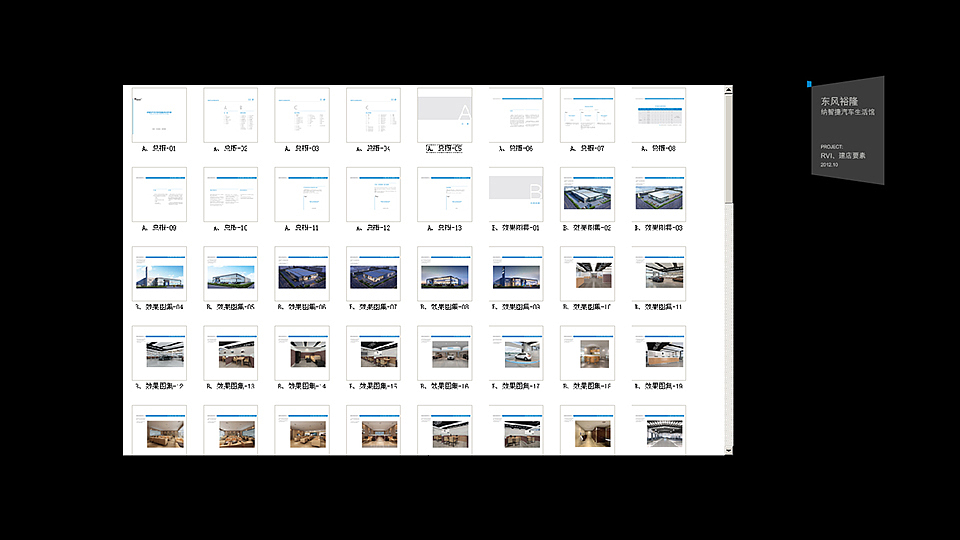Pick thumbnail A. 总则-11
Image resolution: width=960 pixels, height=540 pixels.
pos(302,194)
